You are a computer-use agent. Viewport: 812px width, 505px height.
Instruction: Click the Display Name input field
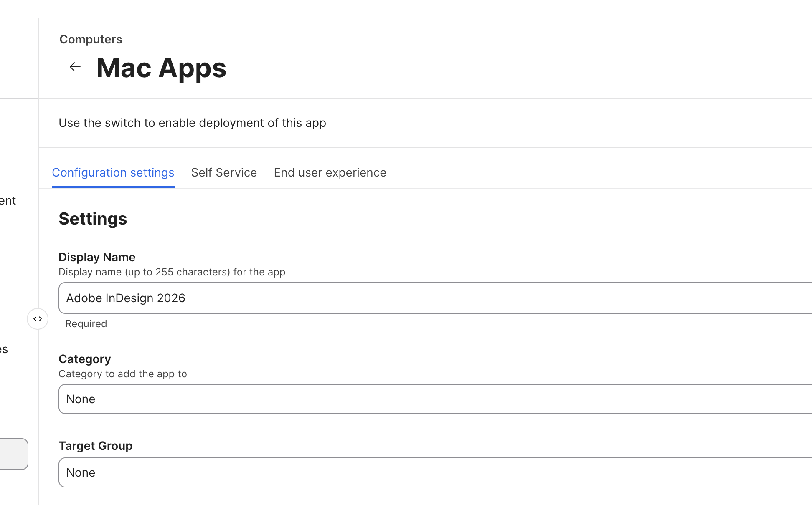click(x=435, y=298)
